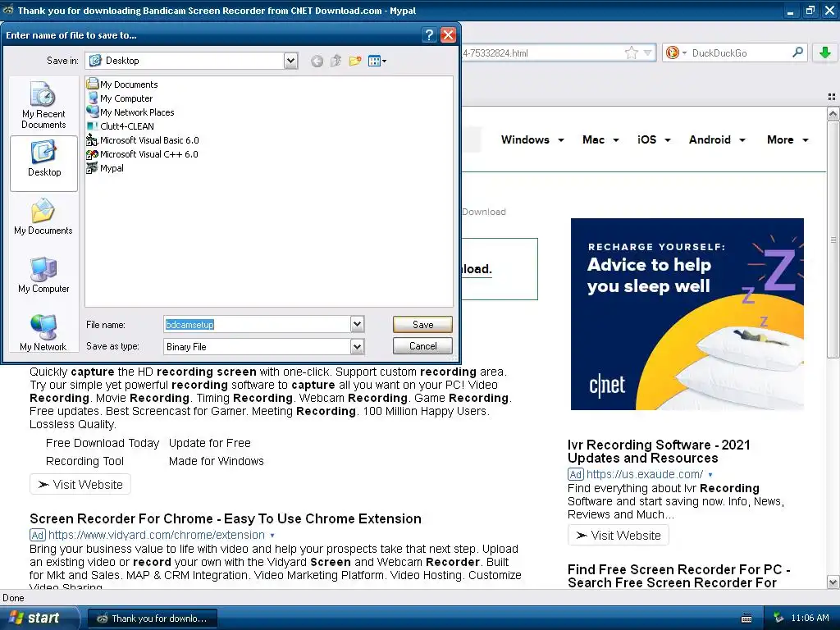Viewport: 840px width, 630px height.
Task: Expand the File name history dropdown
Action: pyautogui.click(x=358, y=324)
